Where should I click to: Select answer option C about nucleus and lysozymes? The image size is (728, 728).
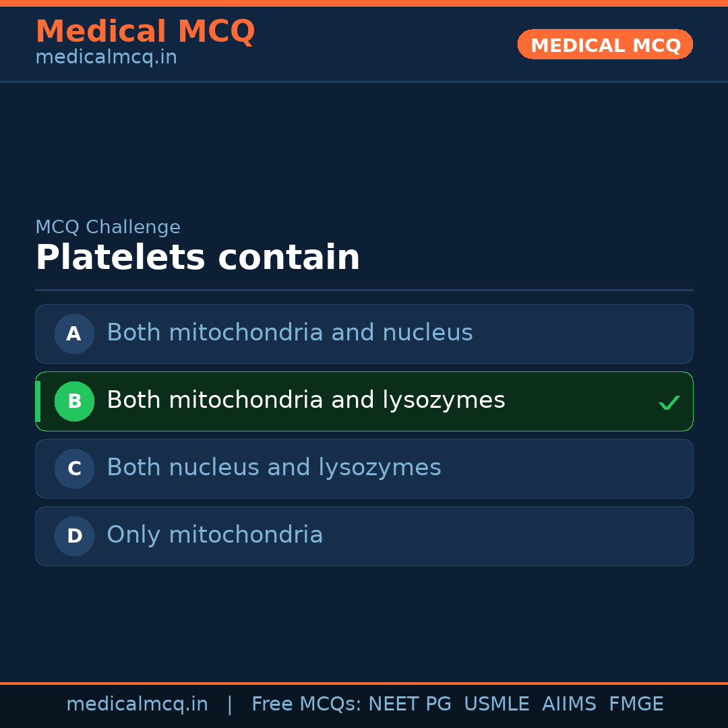tap(364, 468)
